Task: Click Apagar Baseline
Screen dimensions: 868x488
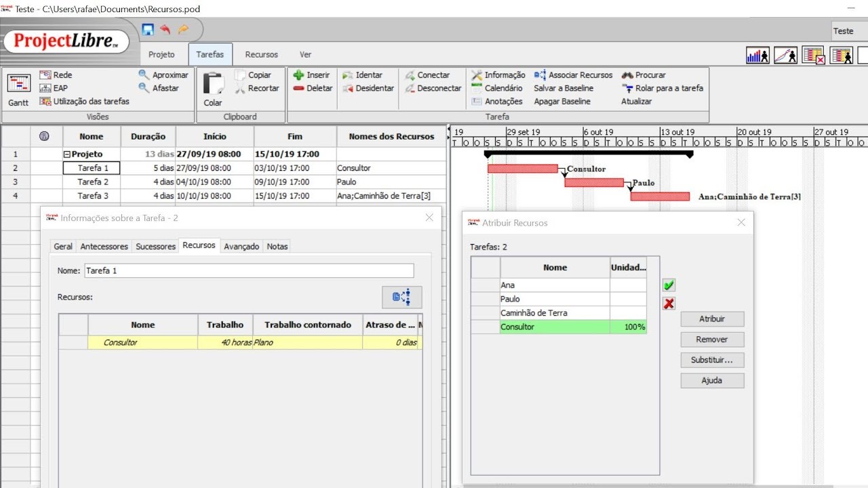Action: coord(562,102)
